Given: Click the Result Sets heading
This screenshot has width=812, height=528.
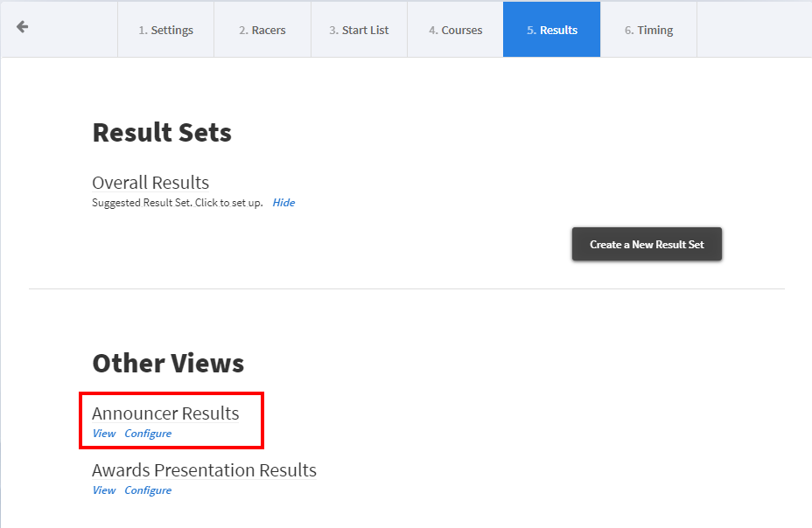Looking at the screenshot, I should 162,133.
